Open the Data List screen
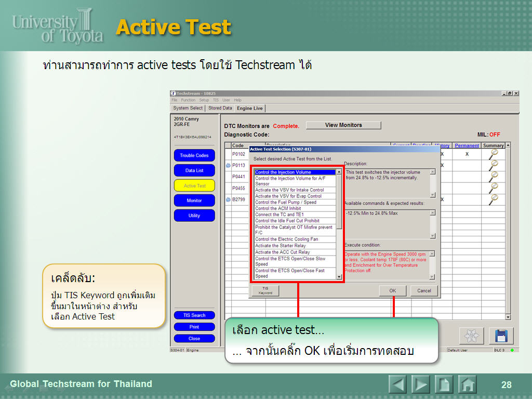Viewport: 532px width, 399px height. (x=194, y=170)
